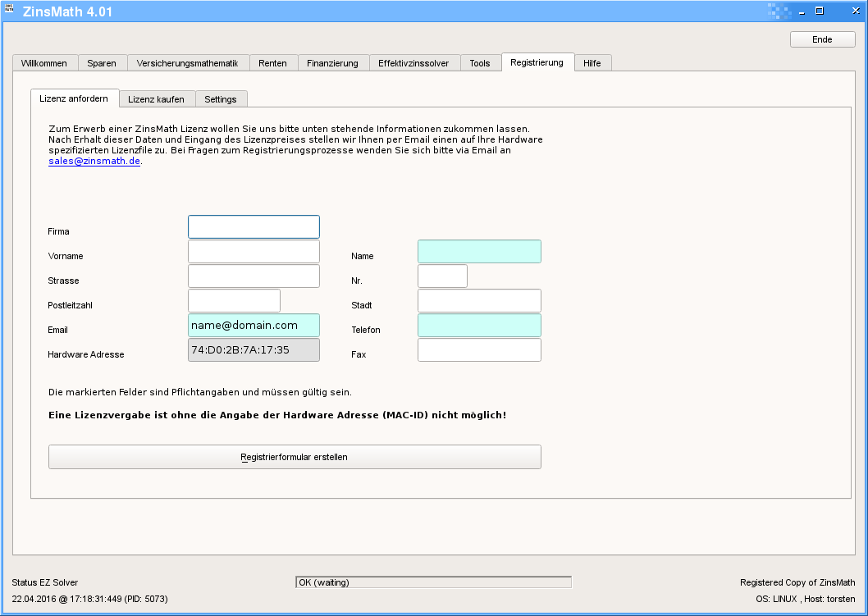Click Registrierformular erstellen button
The image size is (868, 616).
(x=295, y=457)
